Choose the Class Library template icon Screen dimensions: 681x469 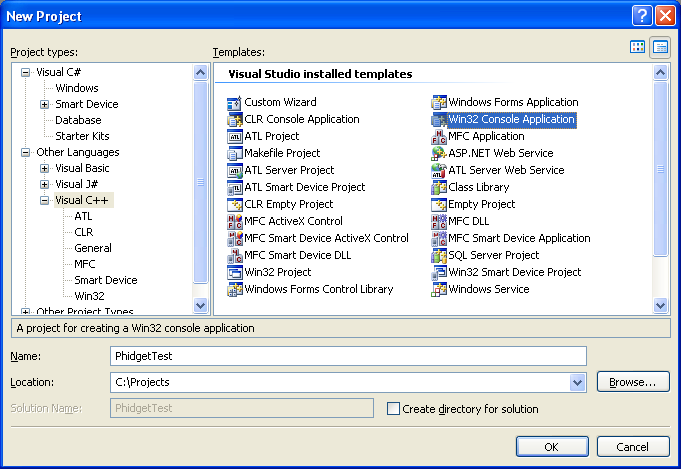click(439, 188)
